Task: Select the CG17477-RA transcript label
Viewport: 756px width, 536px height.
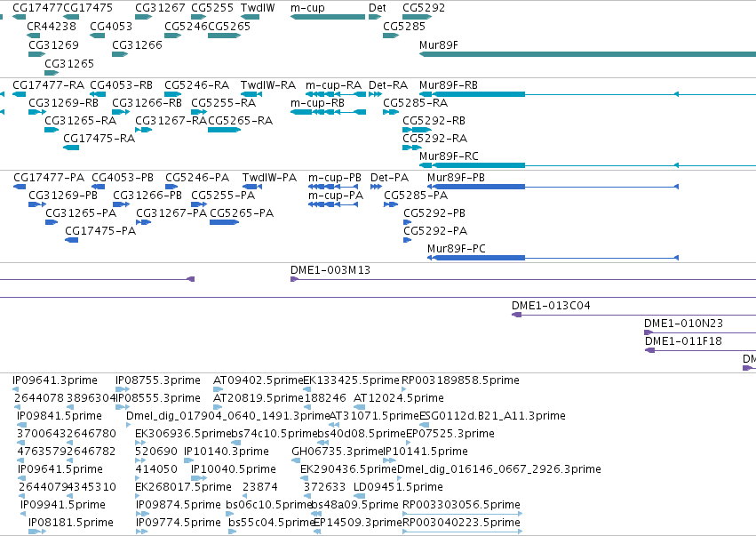Action: [48, 85]
